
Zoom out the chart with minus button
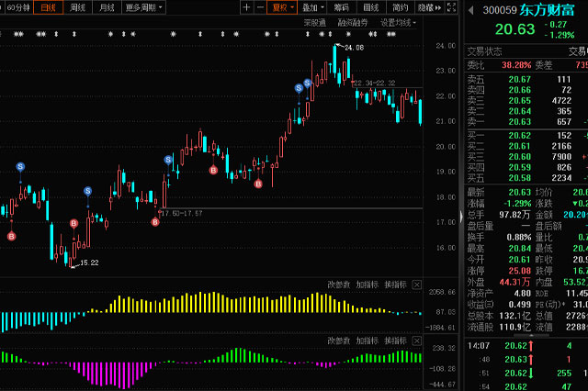pos(260,7)
